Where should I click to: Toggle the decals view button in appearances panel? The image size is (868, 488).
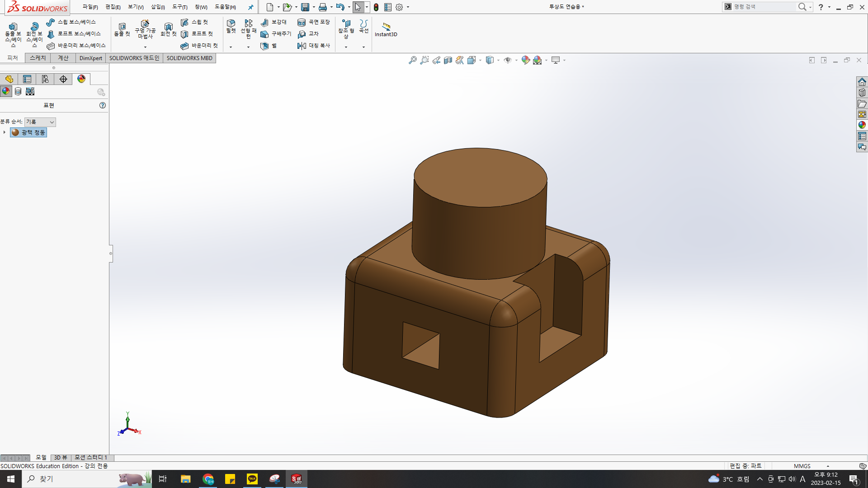point(18,91)
